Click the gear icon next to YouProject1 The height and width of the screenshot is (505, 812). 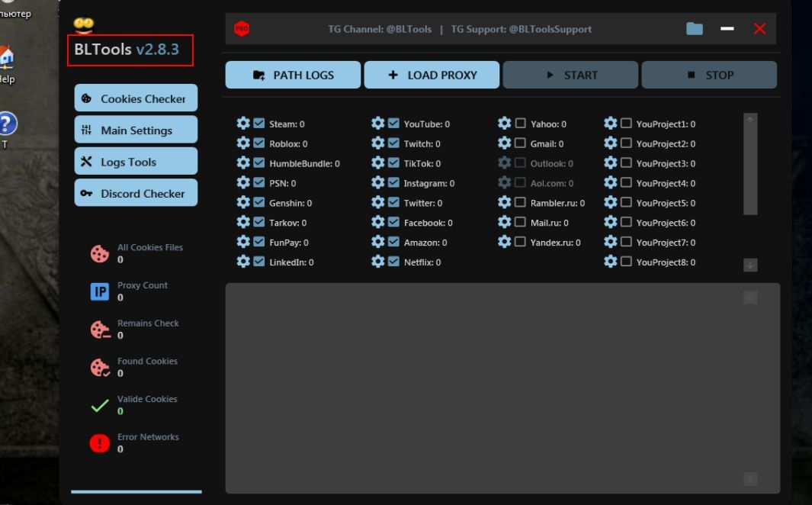coord(610,124)
